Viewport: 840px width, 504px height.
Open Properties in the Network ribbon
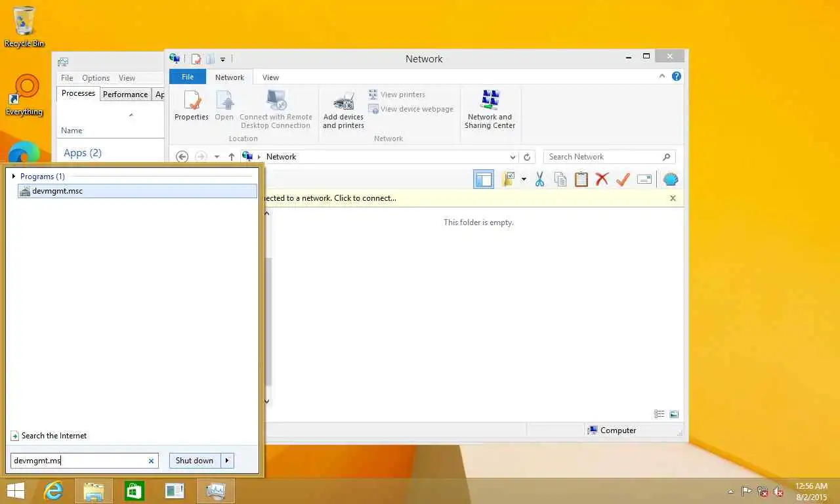191,106
